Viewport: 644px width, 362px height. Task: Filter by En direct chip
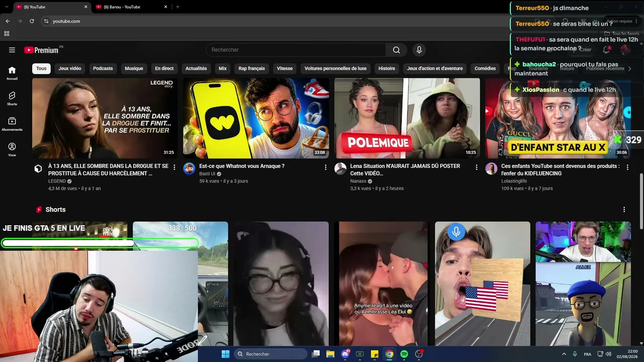tap(164, 68)
